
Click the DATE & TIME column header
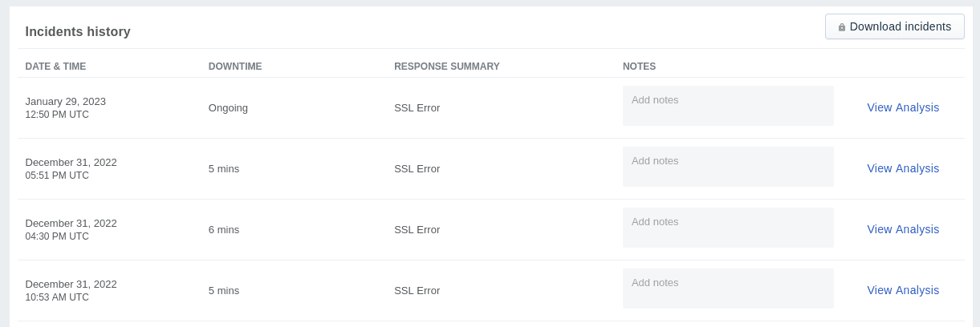click(55, 67)
